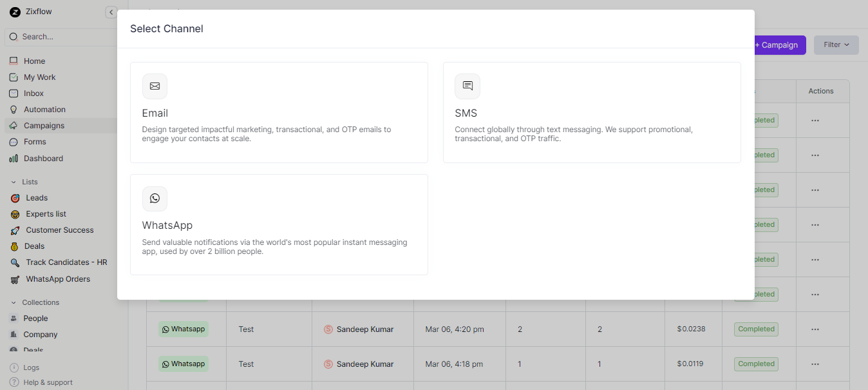868x390 pixels.
Task: Click the Forms sidebar icon
Action: (x=14, y=141)
